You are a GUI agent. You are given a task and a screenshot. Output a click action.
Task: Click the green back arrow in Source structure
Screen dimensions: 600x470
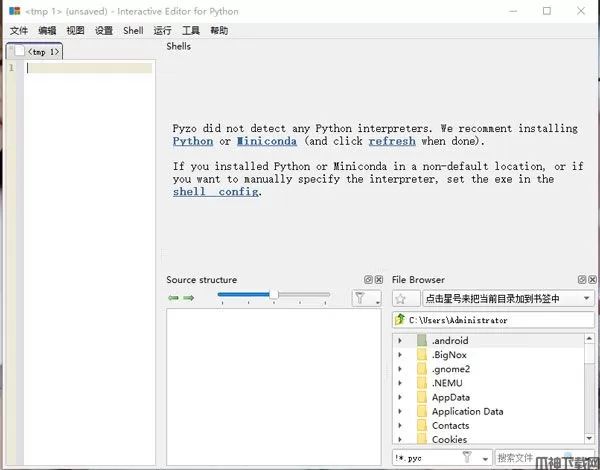point(173,298)
